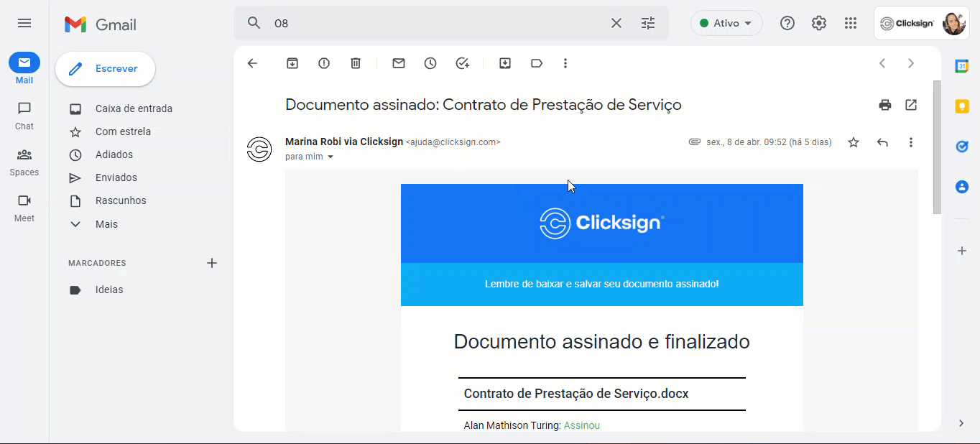Click the vertical email scrollbar
The image size is (980, 444).
[937, 147]
